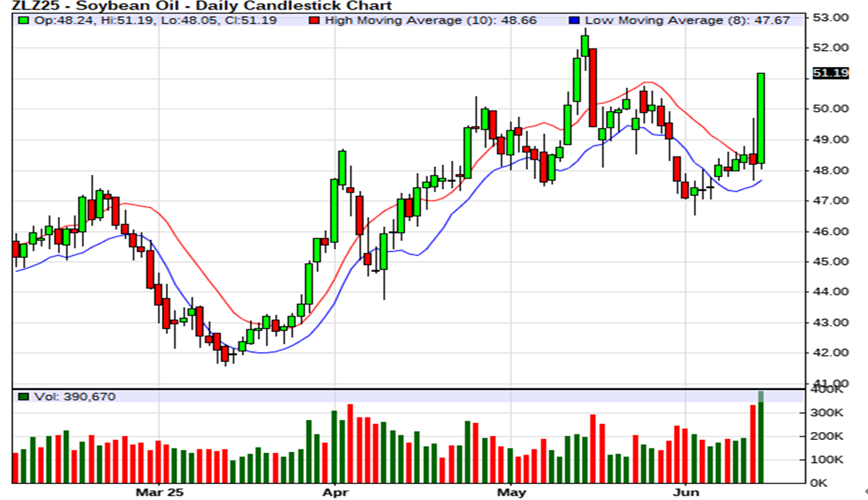
Task: Click the latest tall green candlestick
Action: [761, 117]
